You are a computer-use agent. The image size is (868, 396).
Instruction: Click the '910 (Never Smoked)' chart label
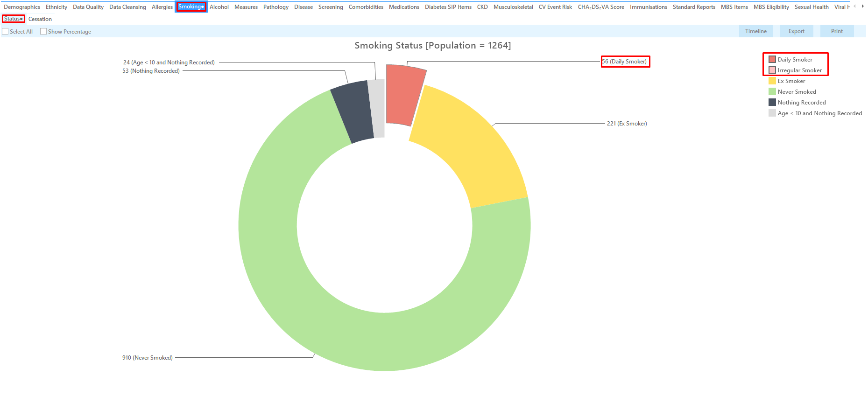pyautogui.click(x=148, y=358)
